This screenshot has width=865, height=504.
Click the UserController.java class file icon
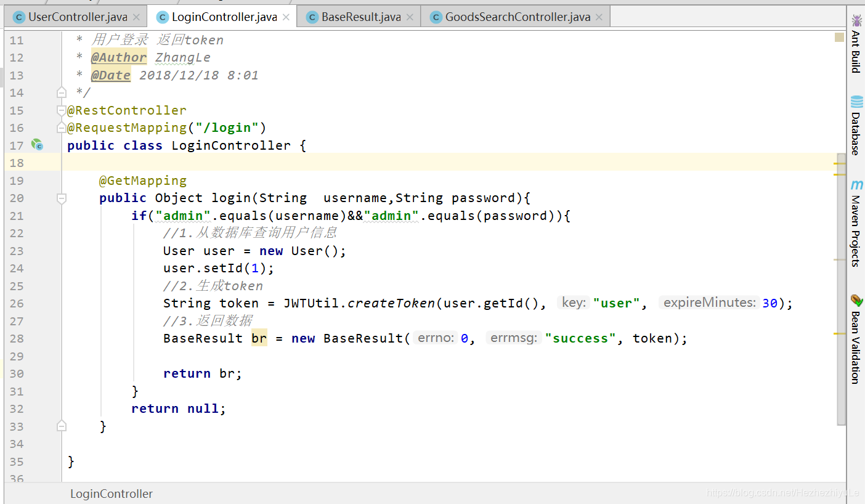(18, 17)
